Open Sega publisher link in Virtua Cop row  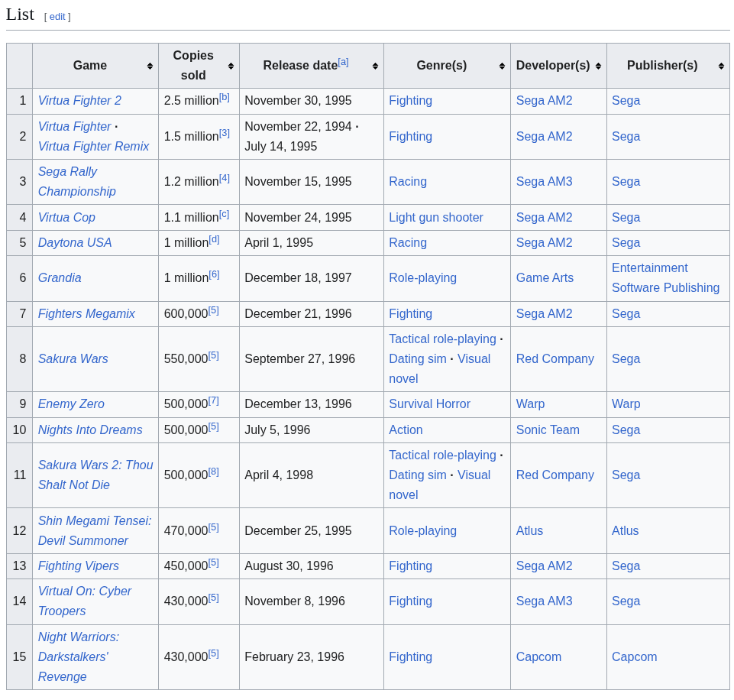[626, 218]
